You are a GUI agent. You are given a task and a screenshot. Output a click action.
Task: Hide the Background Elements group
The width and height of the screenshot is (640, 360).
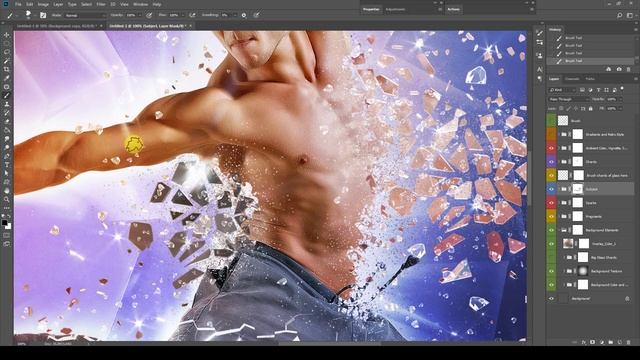click(x=551, y=230)
